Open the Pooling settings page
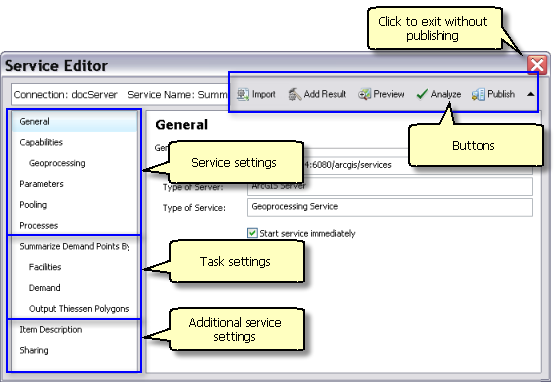 click(33, 205)
